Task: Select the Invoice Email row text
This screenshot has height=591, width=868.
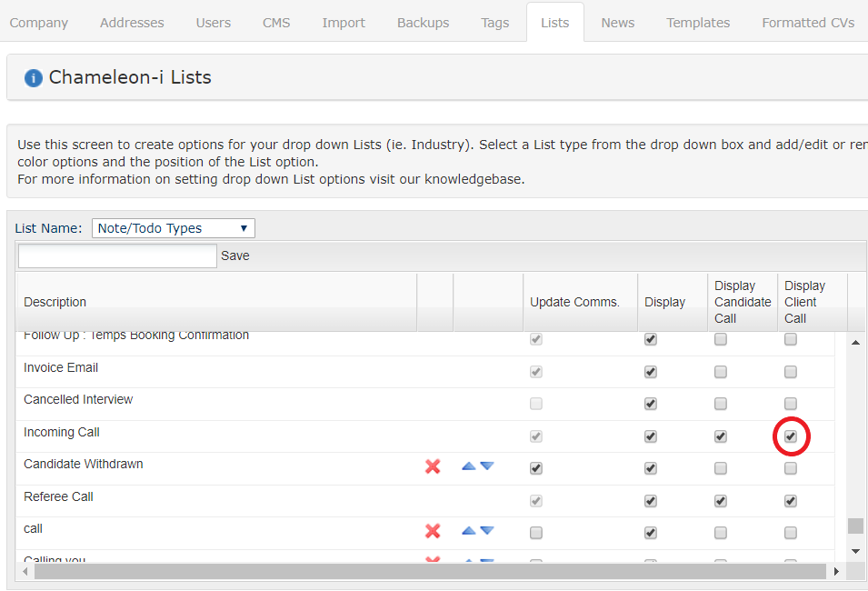Action: pos(61,367)
